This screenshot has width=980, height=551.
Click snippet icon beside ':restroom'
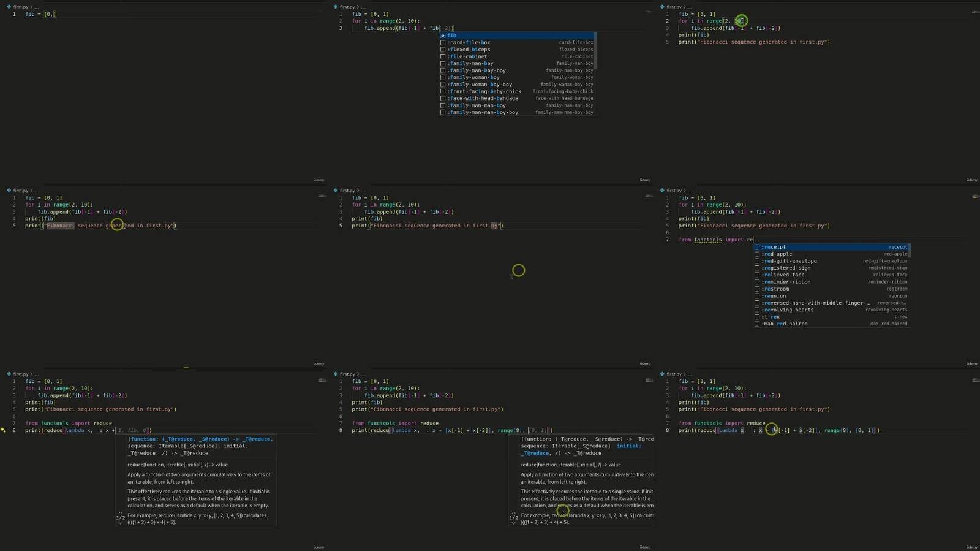tap(757, 289)
